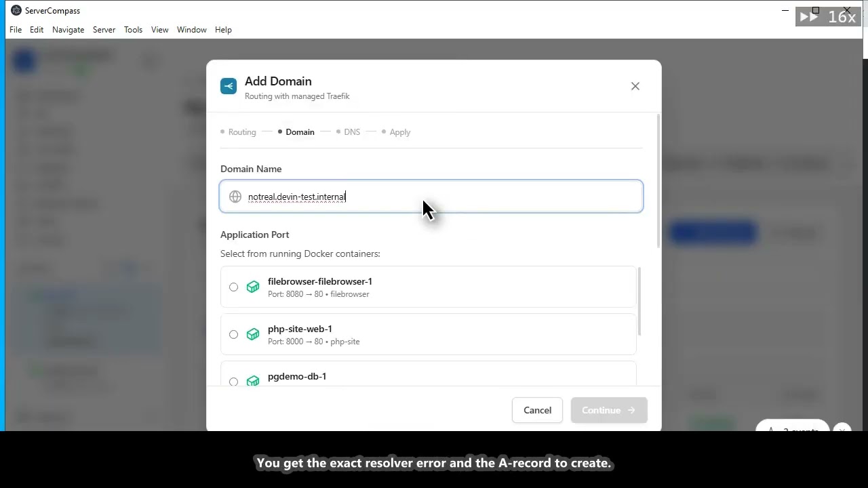This screenshot has width=868, height=488.
Task: Click the globe icon in the domain field
Action: coord(235,197)
